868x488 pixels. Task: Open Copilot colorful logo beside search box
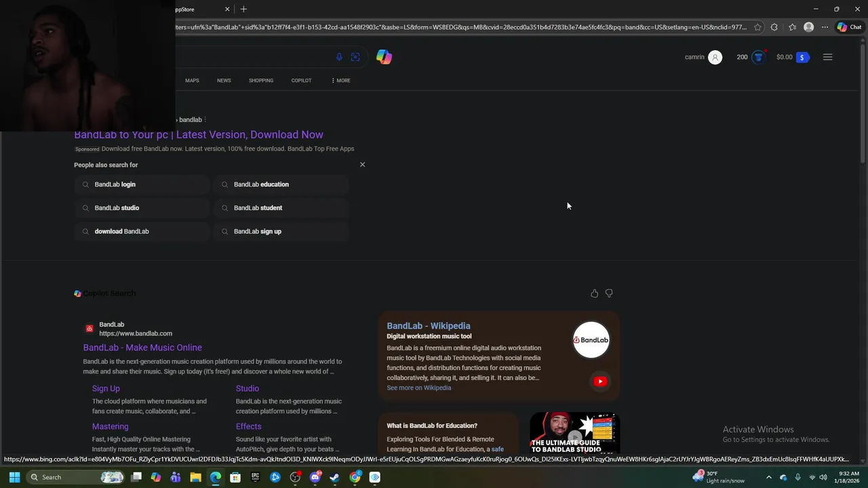(384, 57)
